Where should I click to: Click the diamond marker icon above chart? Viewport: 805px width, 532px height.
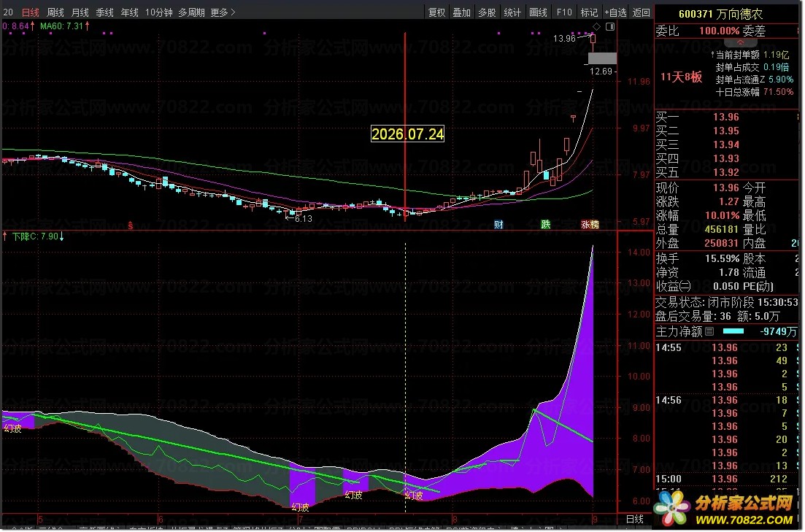(x=597, y=26)
